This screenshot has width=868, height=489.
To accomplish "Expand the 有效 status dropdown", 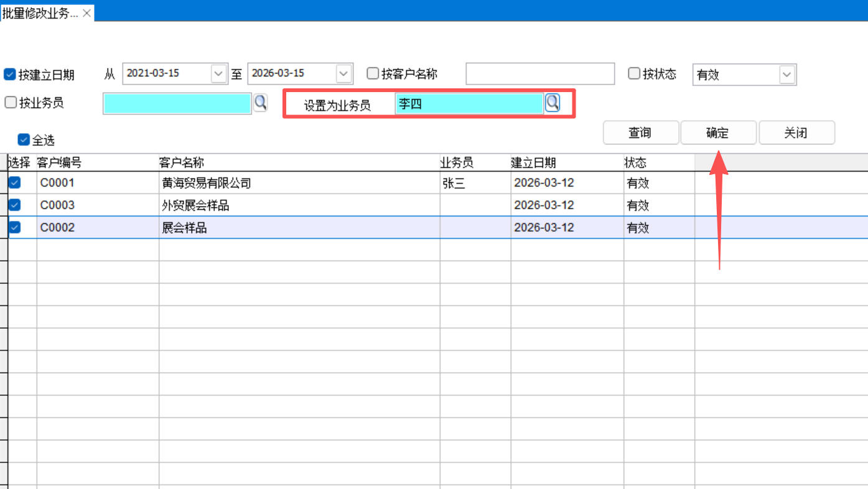I will click(x=787, y=75).
